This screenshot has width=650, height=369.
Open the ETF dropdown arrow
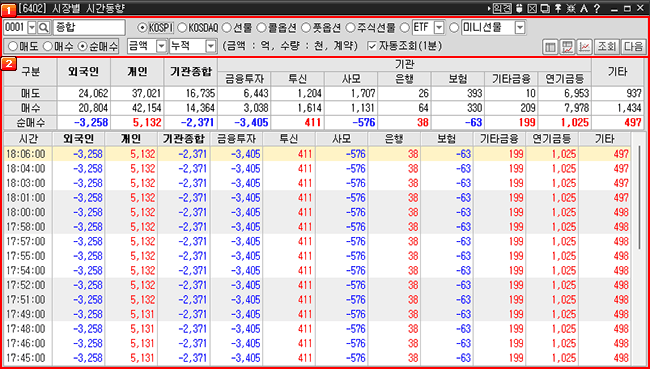click(439, 28)
